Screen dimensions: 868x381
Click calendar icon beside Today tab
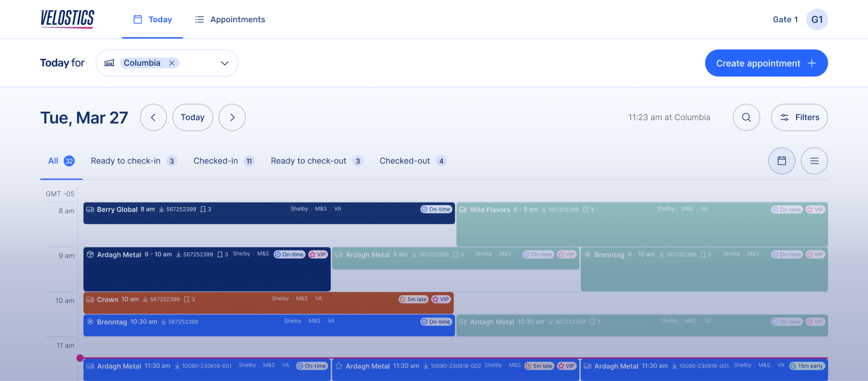click(x=138, y=19)
